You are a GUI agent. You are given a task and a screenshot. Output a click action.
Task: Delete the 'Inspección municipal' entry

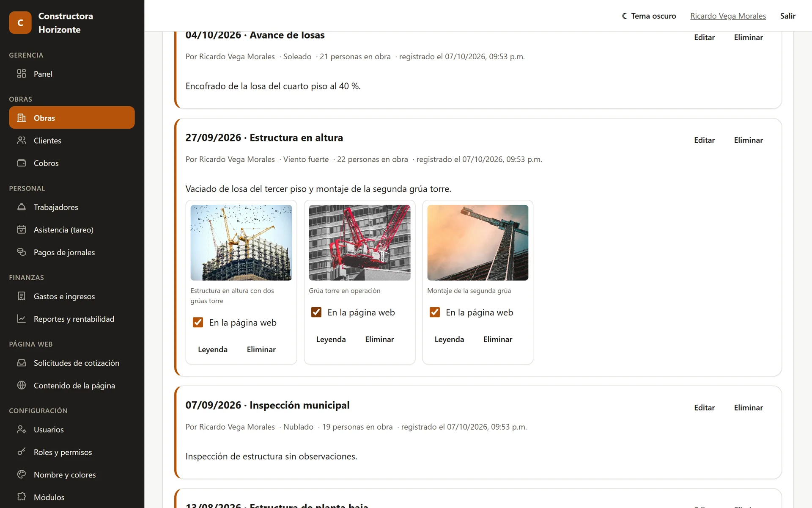(x=748, y=408)
